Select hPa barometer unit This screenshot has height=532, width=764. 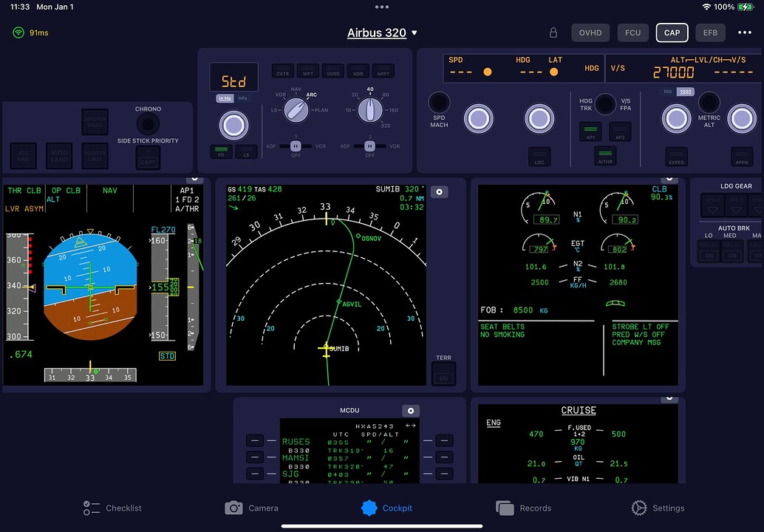[x=243, y=98]
